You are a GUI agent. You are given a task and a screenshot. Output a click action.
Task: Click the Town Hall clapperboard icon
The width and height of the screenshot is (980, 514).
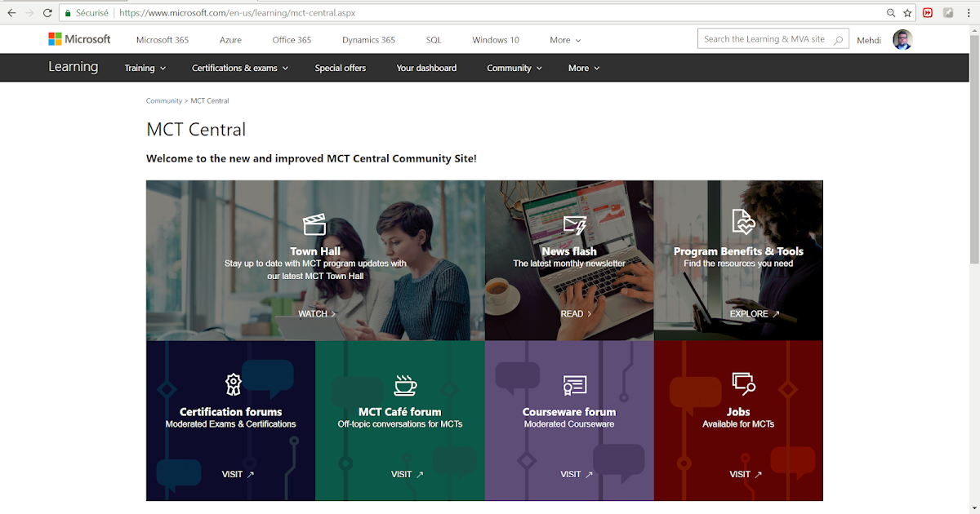click(x=314, y=224)
